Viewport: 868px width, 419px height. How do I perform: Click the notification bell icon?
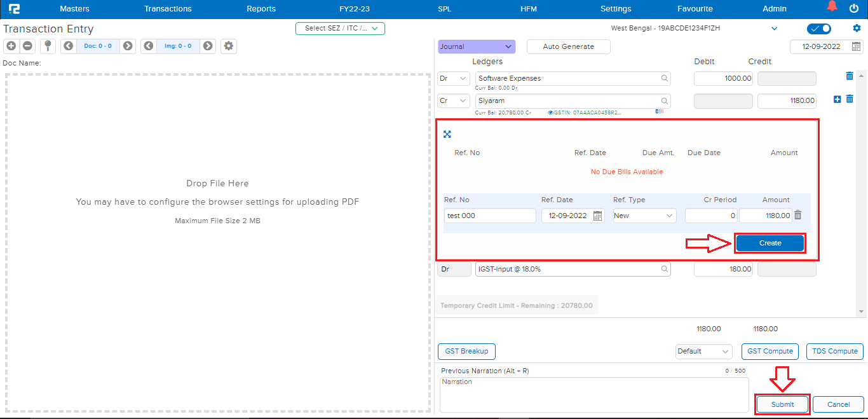click(832, 8)
